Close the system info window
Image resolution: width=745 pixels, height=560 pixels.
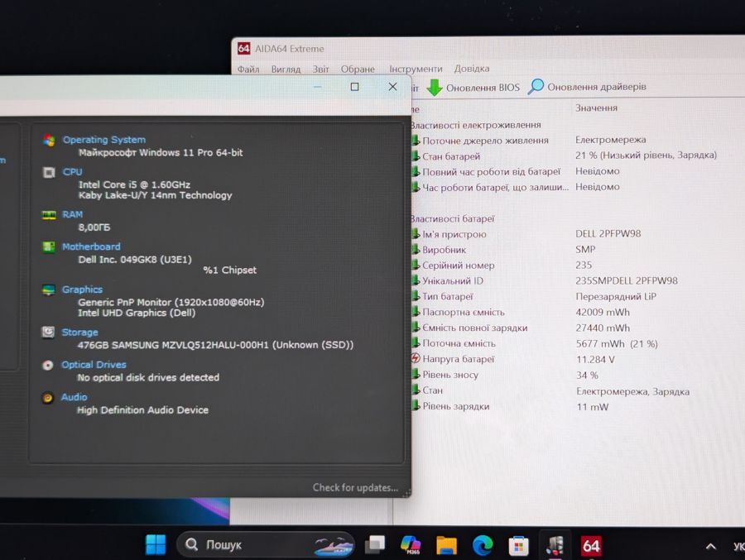(392, 87)
